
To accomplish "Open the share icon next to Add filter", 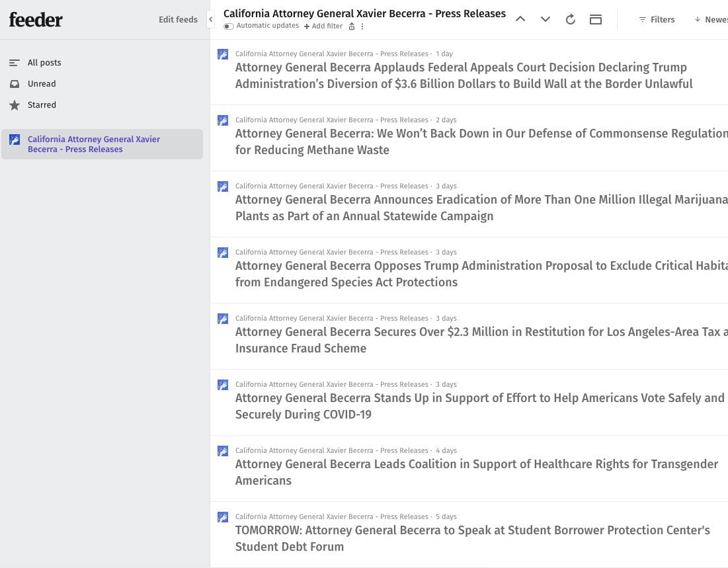I will (x=352, y=26).
